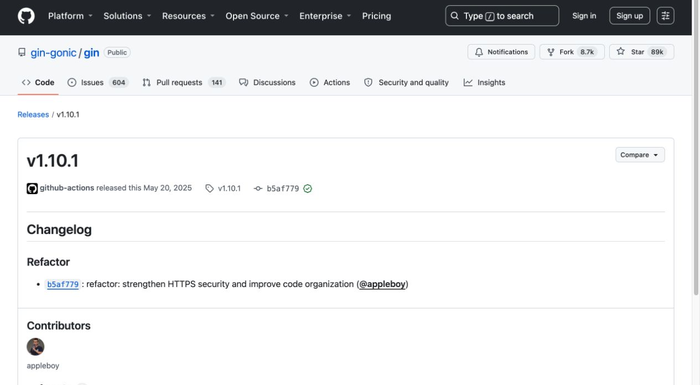Open b5af779 link in Refactor changelog
700x385 pixels.
point(63,284)
